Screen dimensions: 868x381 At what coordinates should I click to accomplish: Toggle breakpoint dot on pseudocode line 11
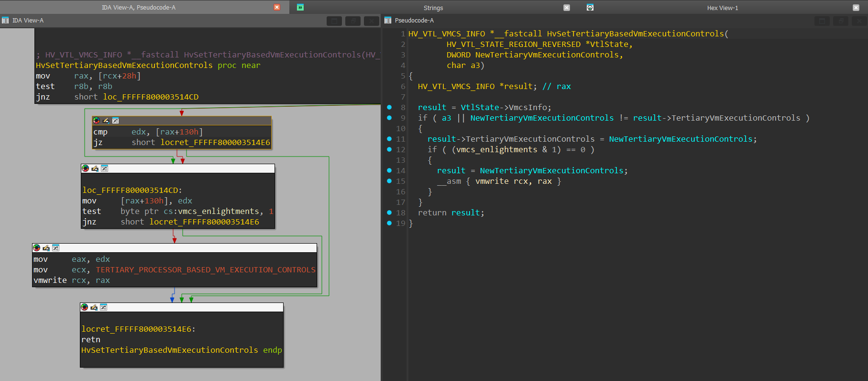pyautogui.click(x=389, y=139)
